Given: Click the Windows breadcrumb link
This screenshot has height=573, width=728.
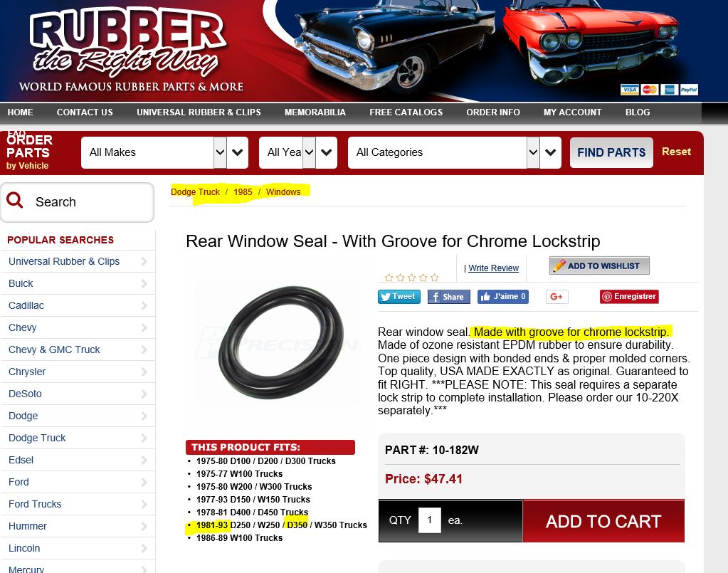Looking at the screenshot, I should pyautogui.click(x=283, y=191).
